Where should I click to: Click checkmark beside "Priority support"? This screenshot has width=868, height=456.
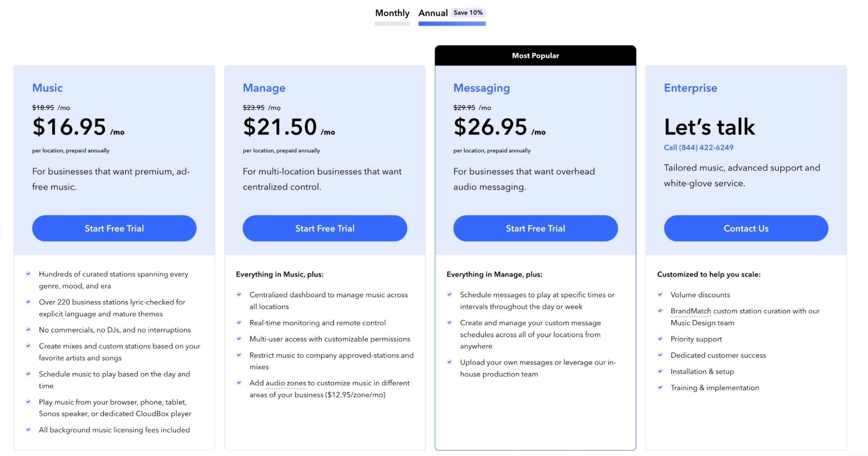click(660, 339)
